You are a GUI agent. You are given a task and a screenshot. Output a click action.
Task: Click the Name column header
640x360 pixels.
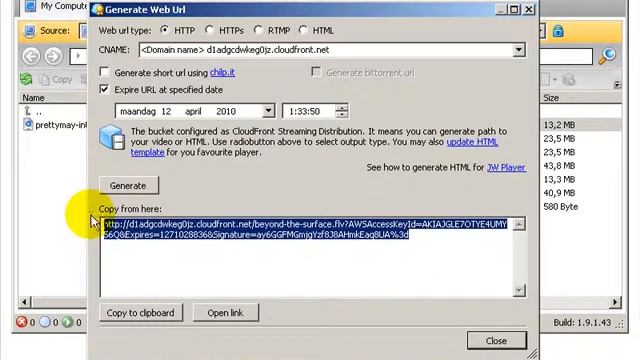pyautogui.click(x=33, y=98)
